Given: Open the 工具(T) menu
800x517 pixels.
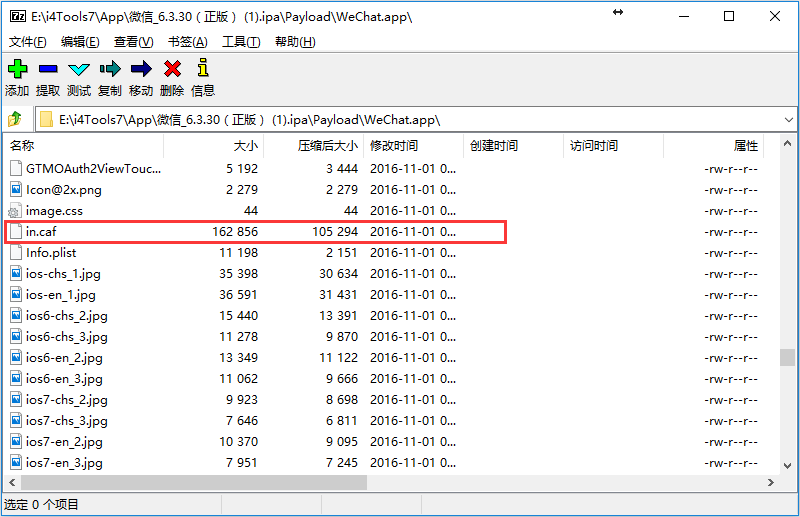Looking at the screenshot, I should [241, 42].
